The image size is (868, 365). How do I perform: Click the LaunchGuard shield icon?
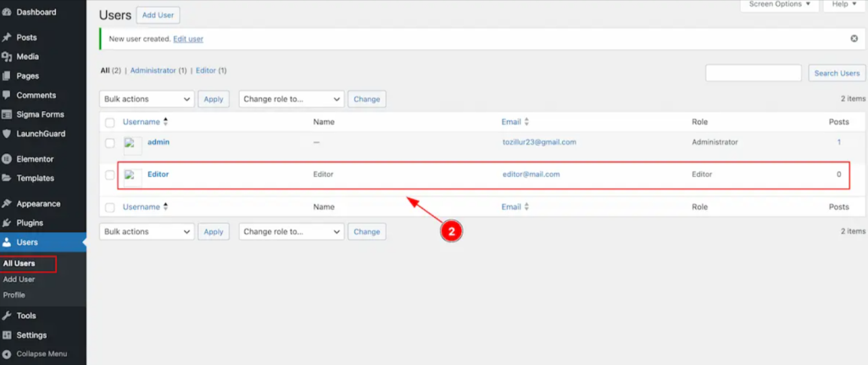pyautogui.click(x=7, y=134)
